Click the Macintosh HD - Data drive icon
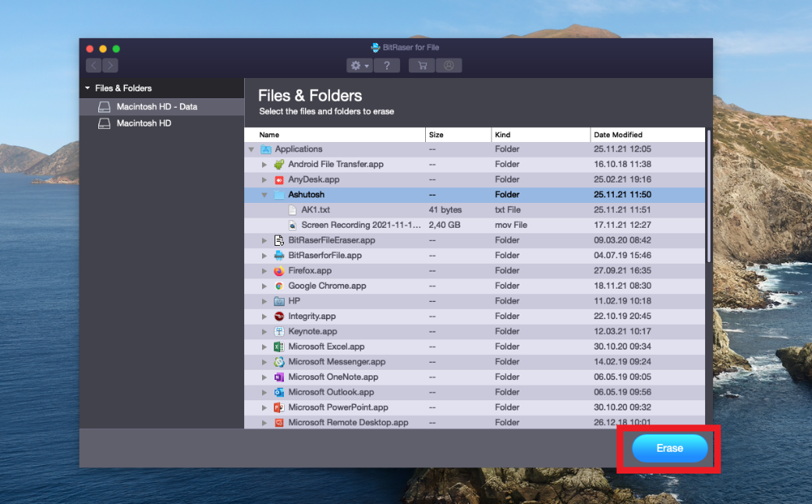 [x=104, y=107]
